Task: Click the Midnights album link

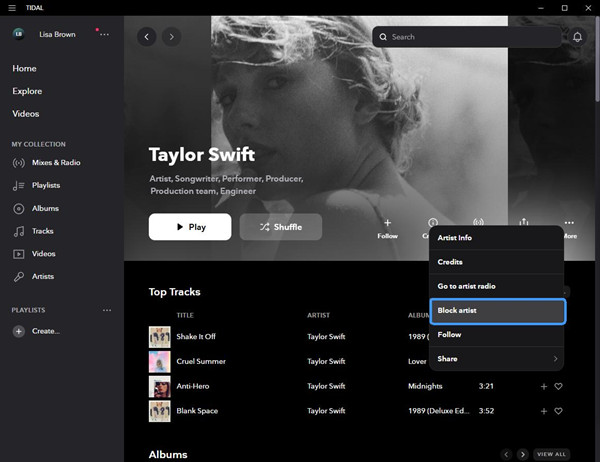Action: tap(425, 386)
